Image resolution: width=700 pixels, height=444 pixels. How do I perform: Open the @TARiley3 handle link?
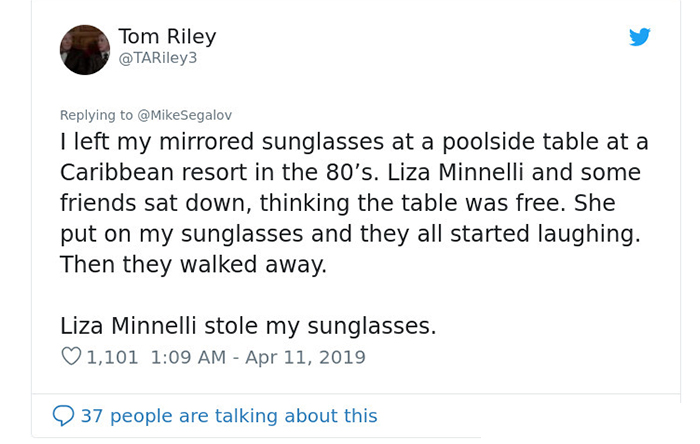(158, 58)
